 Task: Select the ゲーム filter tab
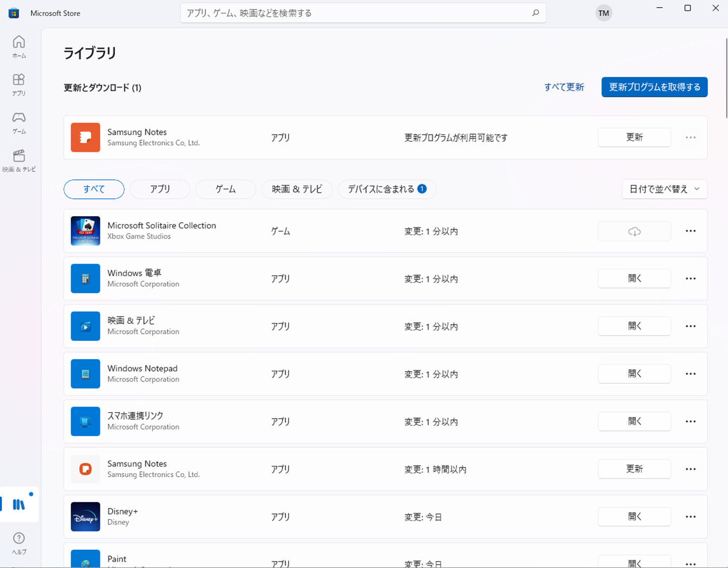tap(226, 189)
